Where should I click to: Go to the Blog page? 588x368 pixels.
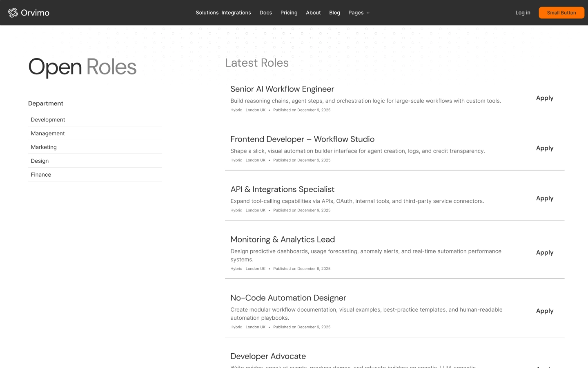(334, 13)
